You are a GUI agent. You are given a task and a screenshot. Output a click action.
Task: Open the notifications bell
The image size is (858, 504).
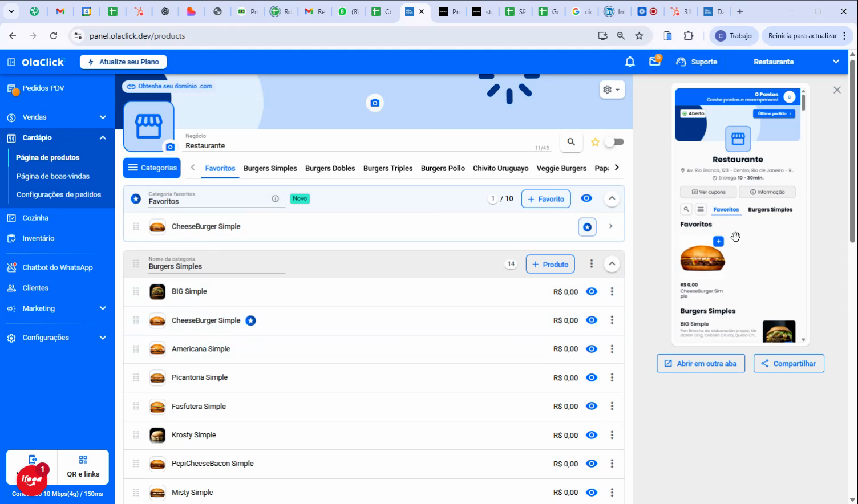coord(630,62)
